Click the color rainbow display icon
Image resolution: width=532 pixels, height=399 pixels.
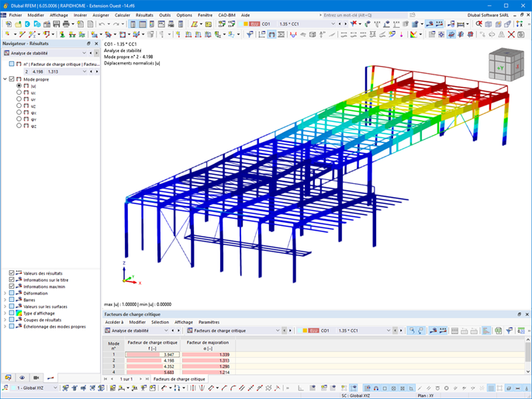(x=413, y=34)
